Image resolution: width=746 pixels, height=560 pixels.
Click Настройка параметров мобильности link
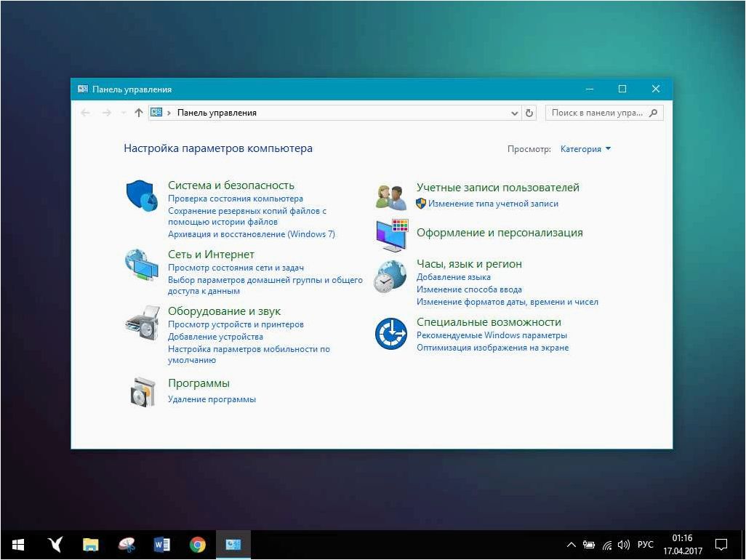click(x=249, y=354)
